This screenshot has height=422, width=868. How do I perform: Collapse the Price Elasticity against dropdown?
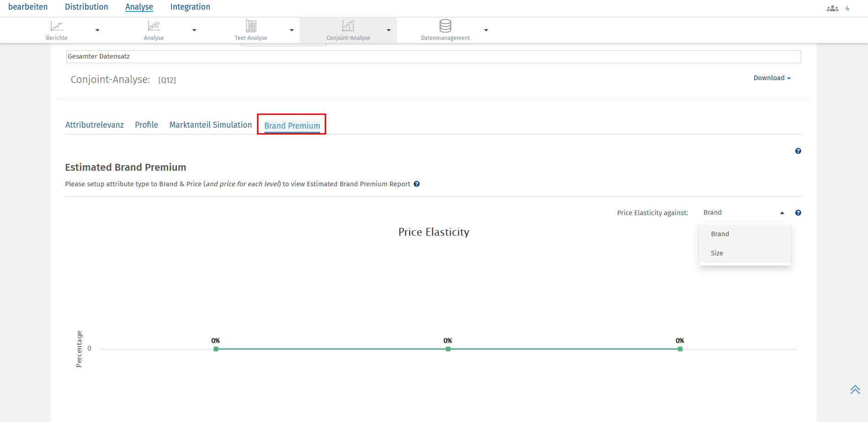tap(782, 213)
